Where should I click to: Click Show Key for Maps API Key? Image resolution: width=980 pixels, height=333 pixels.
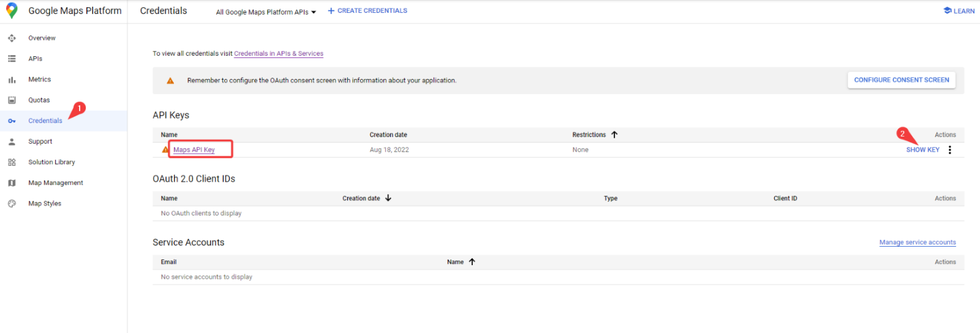tap(922, 150)
